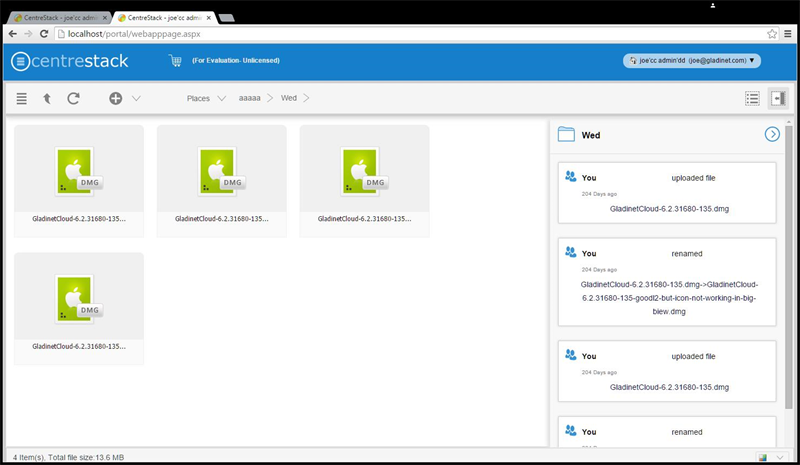The image size is (800, 465).
Task: Click the centrestack logo
Action: pyautogui.click(x=70, y=61)
